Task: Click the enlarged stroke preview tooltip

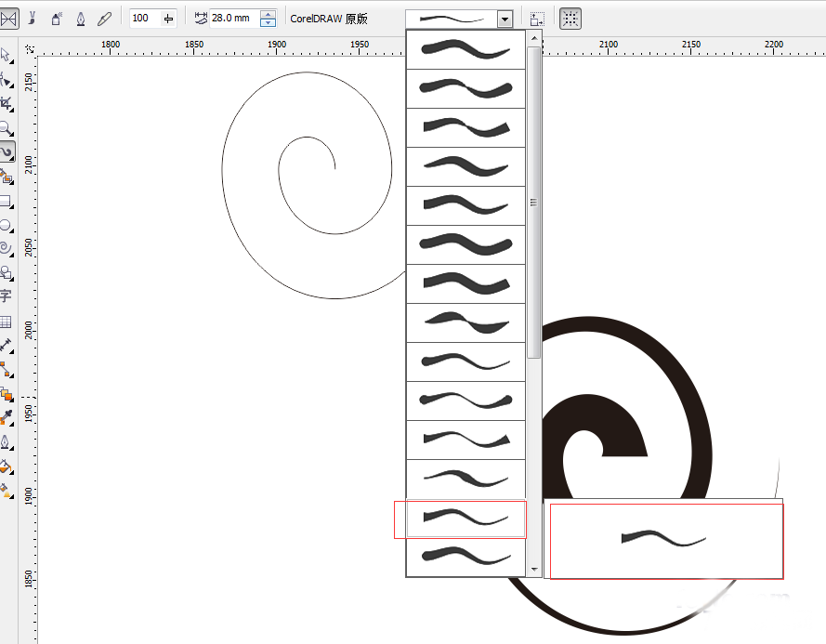Action: [x=663, y=539]
